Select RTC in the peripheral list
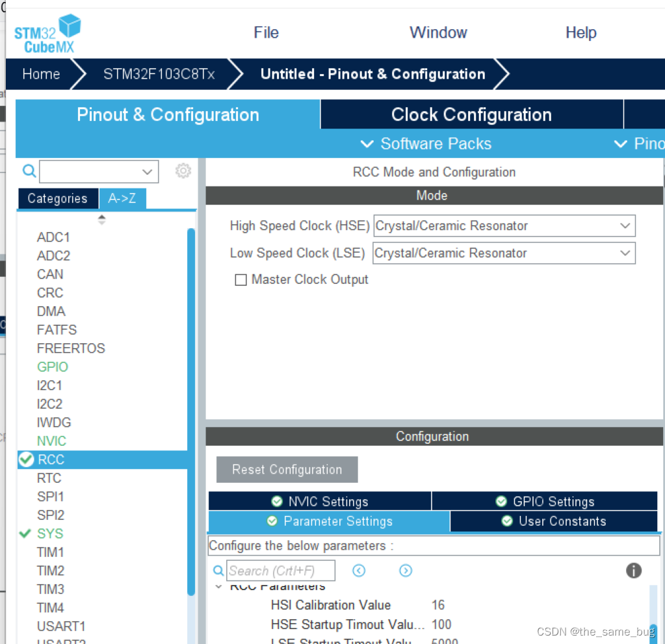 (49, 478)
